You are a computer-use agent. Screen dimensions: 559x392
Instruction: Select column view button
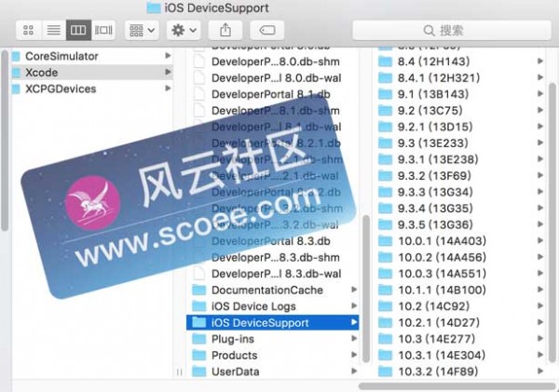[x=78, y=31]
